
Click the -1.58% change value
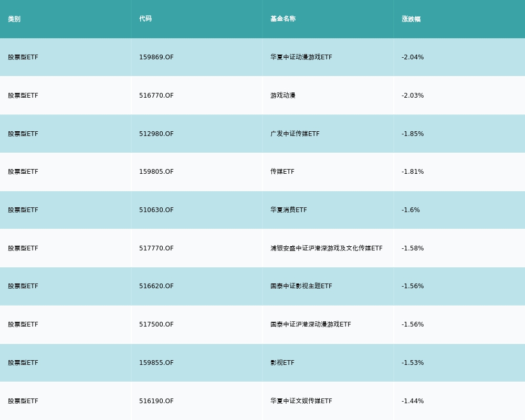pyautogui.click(x=413, y=248)
